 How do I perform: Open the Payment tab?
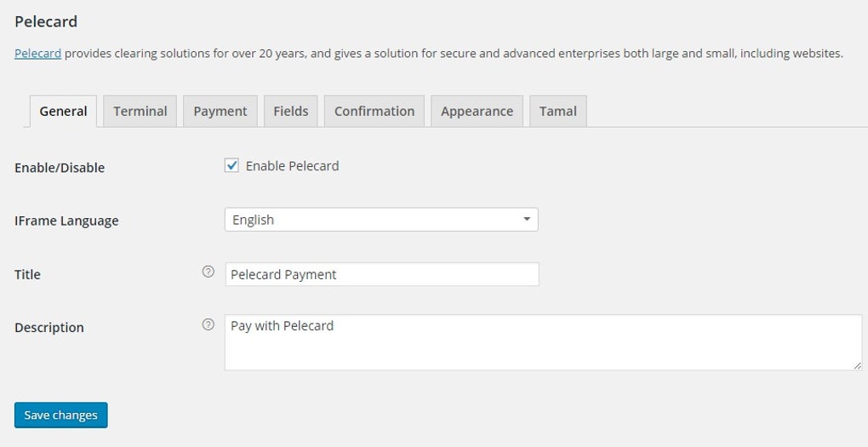coord(220,112)
